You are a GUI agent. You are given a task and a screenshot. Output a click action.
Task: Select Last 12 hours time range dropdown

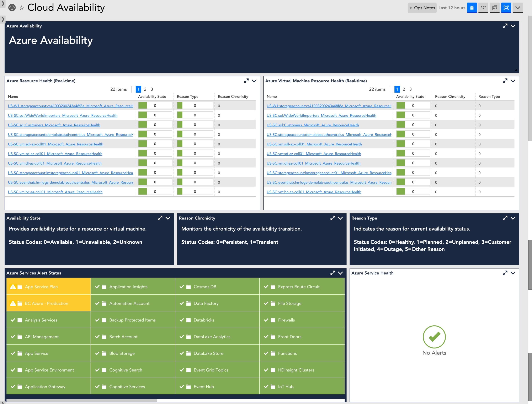coord(451,7)
